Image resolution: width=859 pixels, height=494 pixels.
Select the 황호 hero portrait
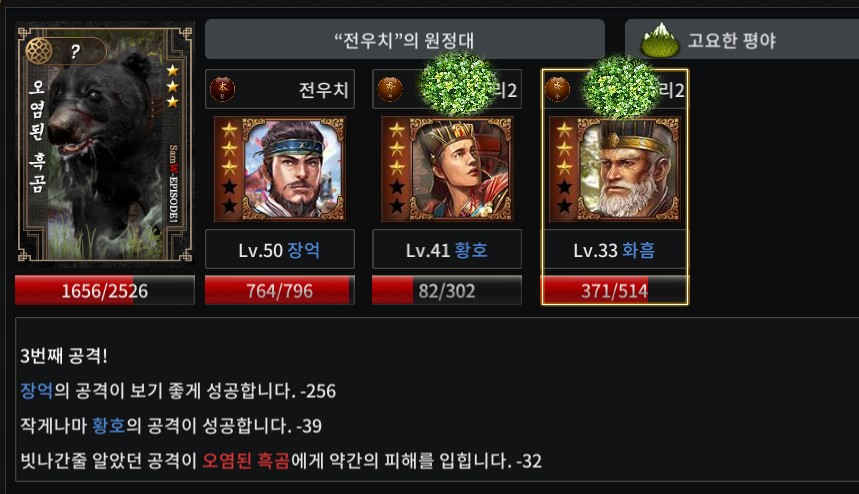click(x=447, y=169)
